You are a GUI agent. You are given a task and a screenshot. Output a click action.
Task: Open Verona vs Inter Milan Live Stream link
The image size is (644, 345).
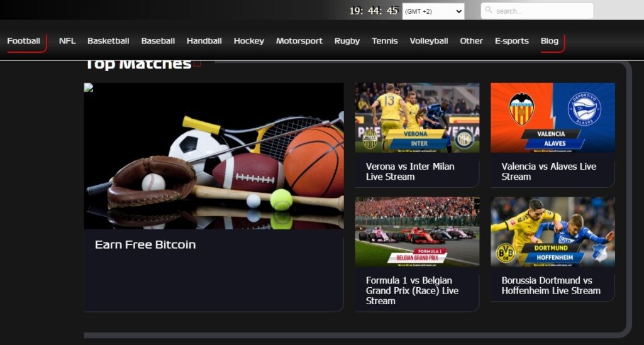click(410, 172)
